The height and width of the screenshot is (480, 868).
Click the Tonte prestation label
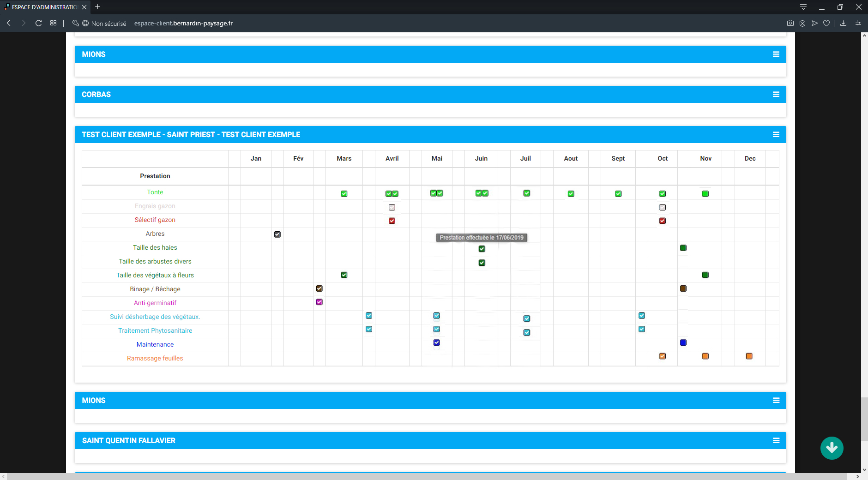pos(155,192)
